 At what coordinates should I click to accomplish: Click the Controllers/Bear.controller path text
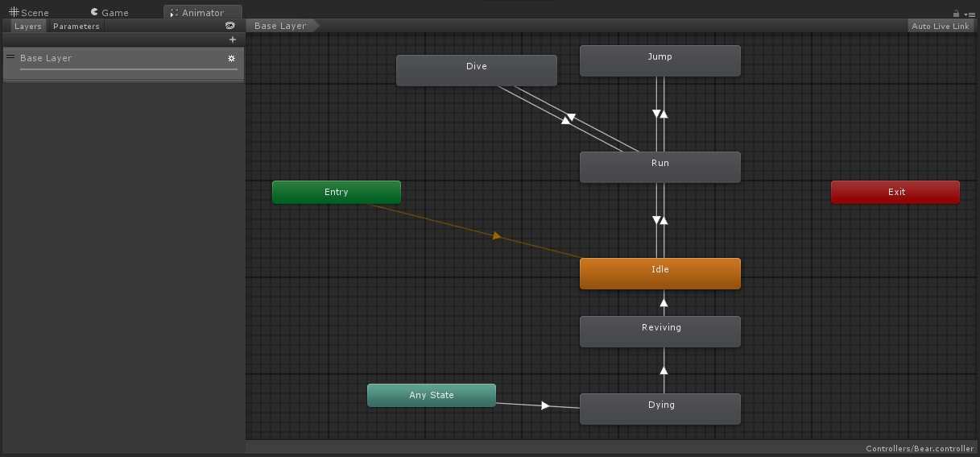tap(920, 449)
